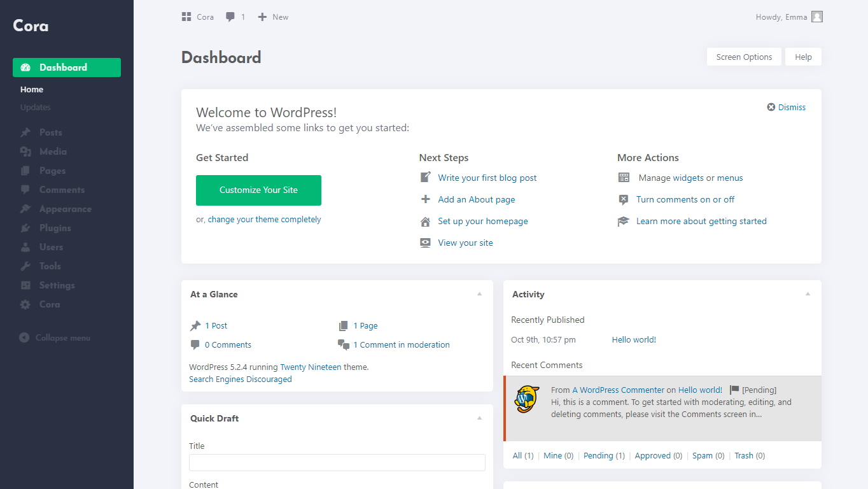This screenshot has height=489, width=868.
Task: Open the Help tab
Action: pos(803,57)
